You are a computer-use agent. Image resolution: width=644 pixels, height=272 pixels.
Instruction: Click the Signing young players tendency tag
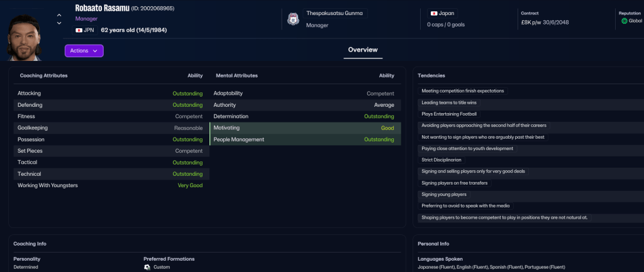click(444, 194)
